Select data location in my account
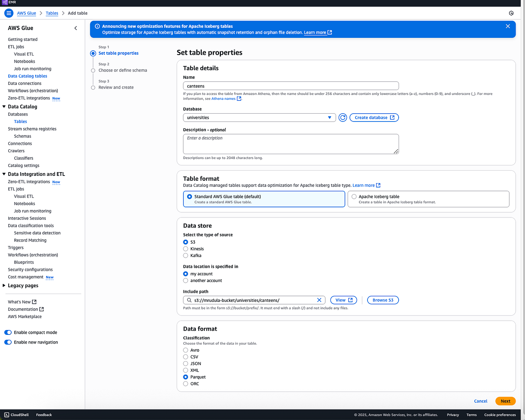Viewport: 525px width, 420px height. point(186,274)
